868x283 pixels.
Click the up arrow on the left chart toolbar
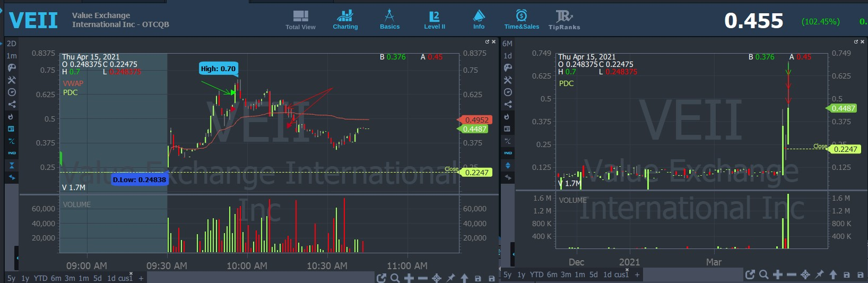(464, 278)
